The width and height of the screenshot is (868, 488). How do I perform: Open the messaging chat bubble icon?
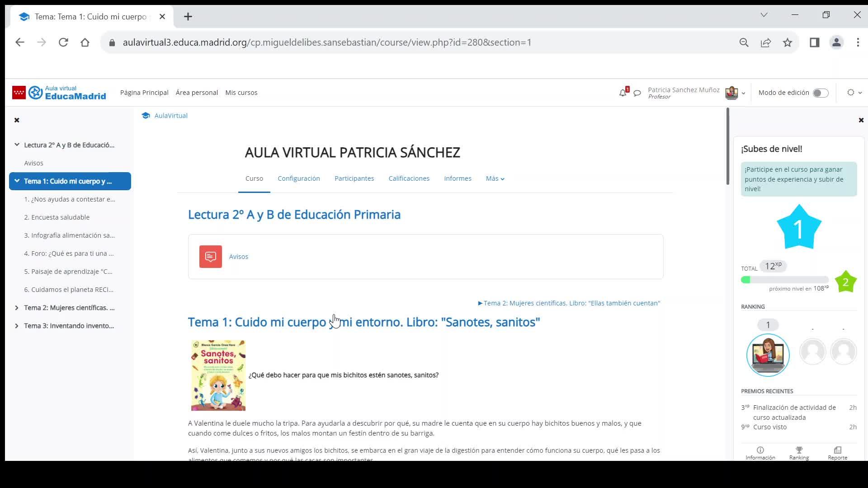[x=637, y=93]
